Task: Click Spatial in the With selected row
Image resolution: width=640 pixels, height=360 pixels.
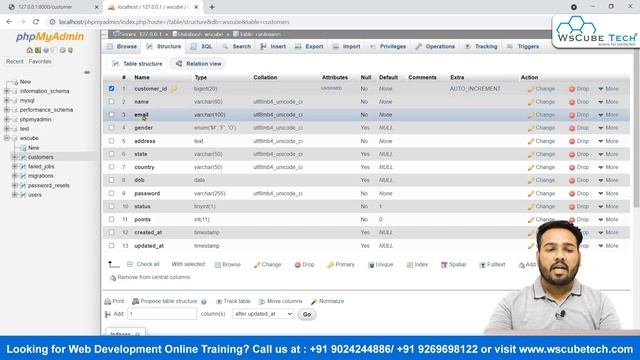Action: coord(453,264)
